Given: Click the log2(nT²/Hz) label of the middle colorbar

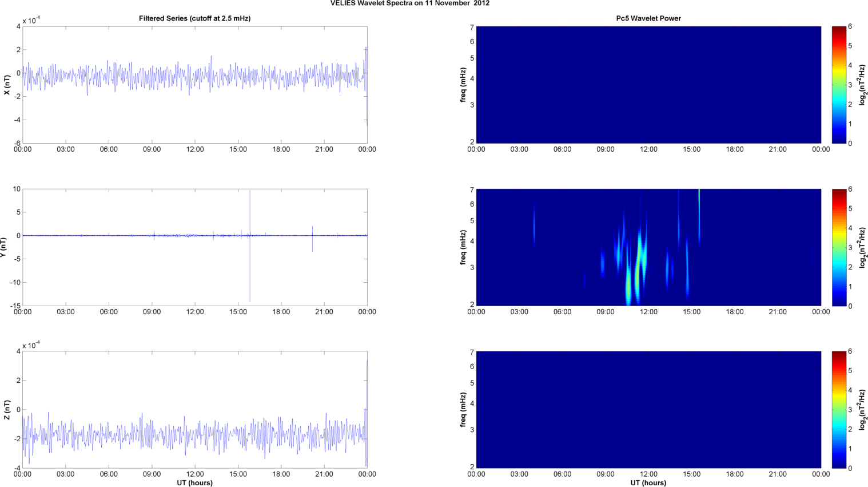Looking at the screenshot, I should click(x=863, y=247).
